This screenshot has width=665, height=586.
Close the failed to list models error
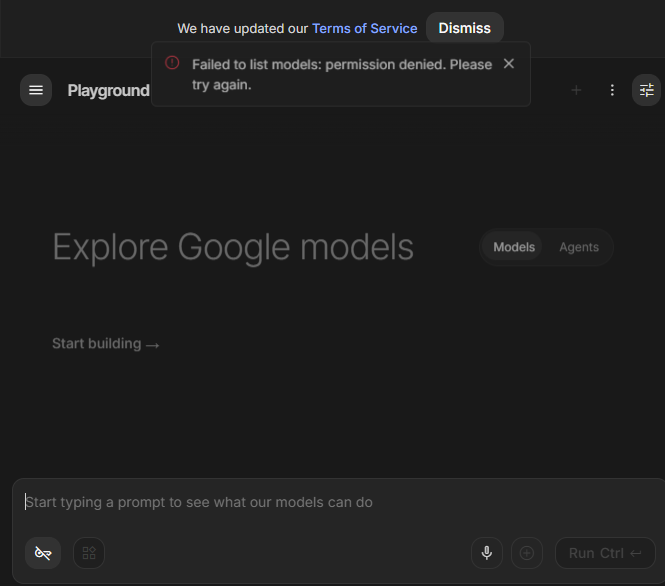(509, 64)
